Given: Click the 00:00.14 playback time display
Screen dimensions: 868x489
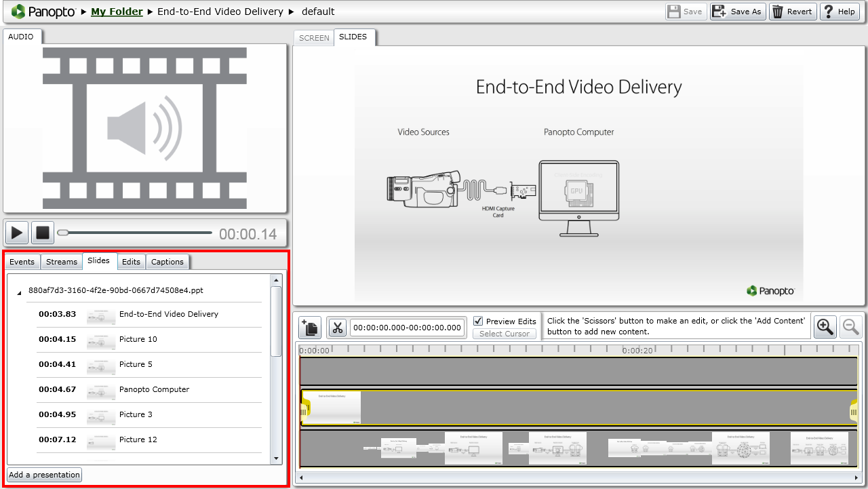Looking at the screenshot, I should pos(248,235).
